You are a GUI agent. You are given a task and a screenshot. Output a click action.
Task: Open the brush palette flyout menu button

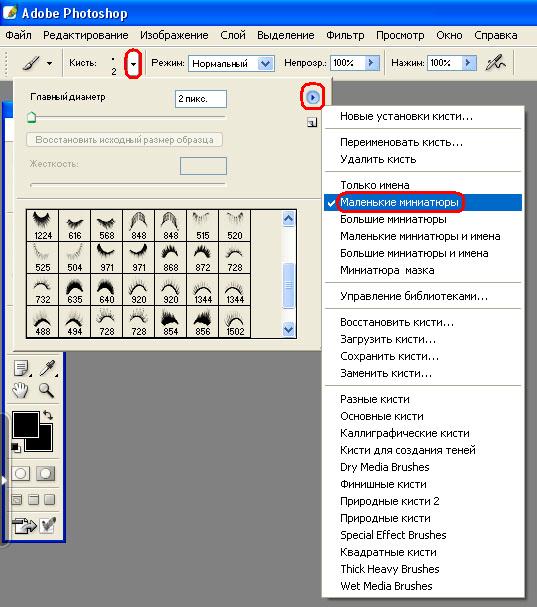pyautogui.click(x=312, y=97)
